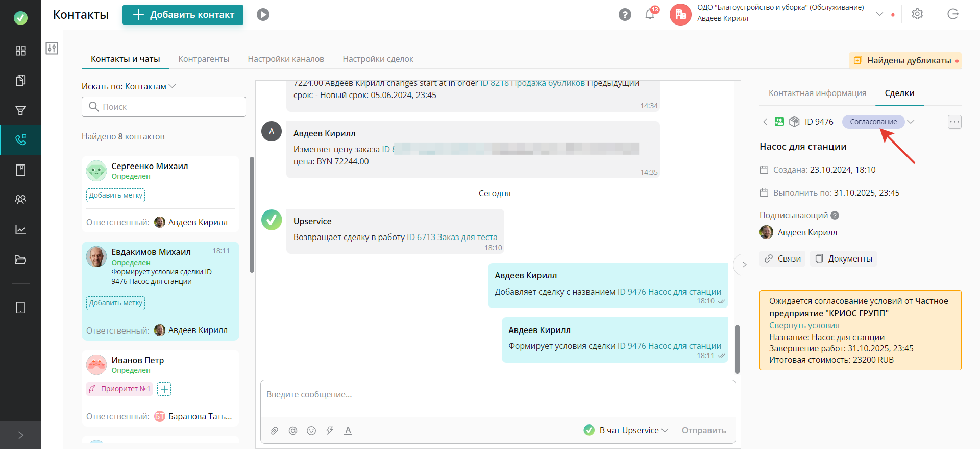
Task: Click the lightning quick replies icon
Action: click(x=330, y=431)
